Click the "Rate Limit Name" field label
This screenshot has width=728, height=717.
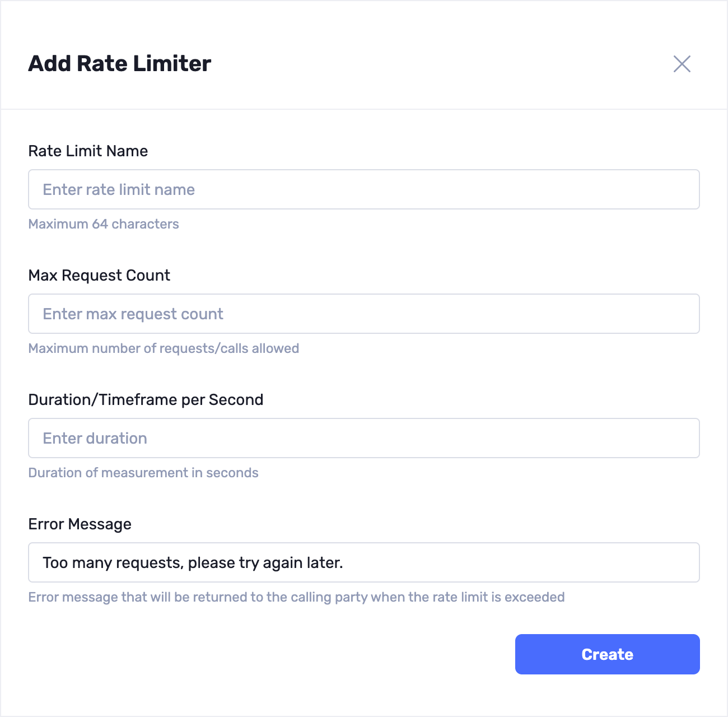88,151
